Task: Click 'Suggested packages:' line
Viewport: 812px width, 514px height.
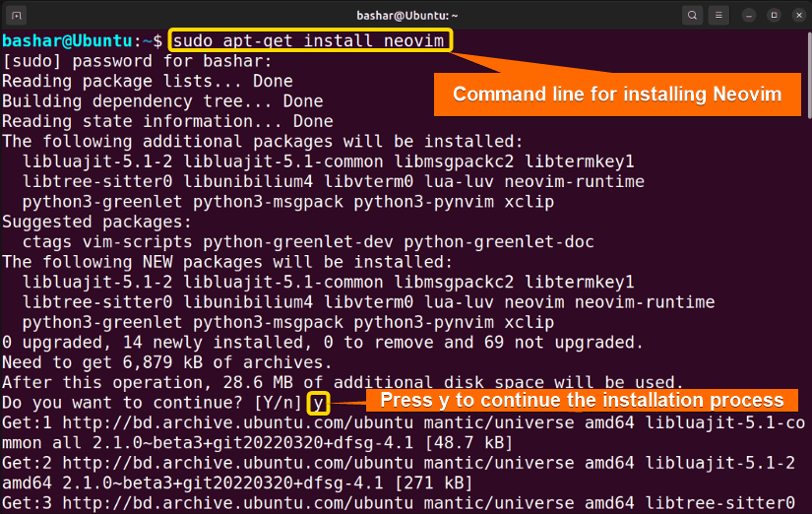Action: 96,222
